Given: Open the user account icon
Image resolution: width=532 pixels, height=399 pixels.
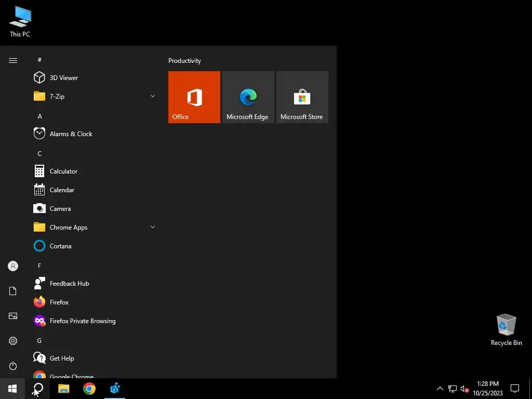Looking at the screenshot, I should pos(13,266).
